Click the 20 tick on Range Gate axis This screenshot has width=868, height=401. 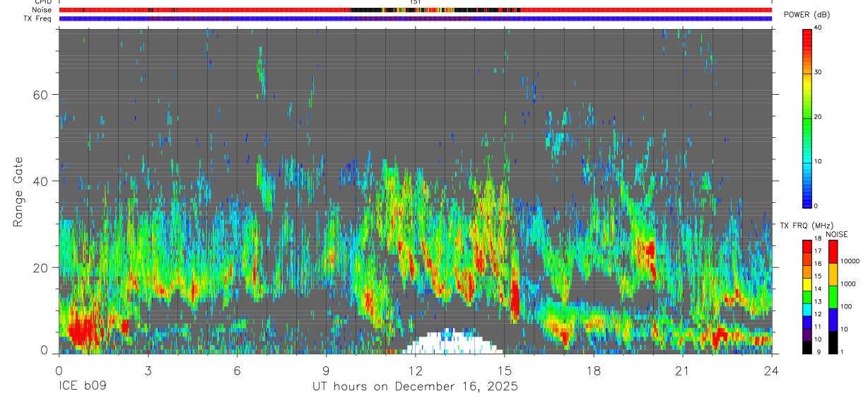pos(41,267)
